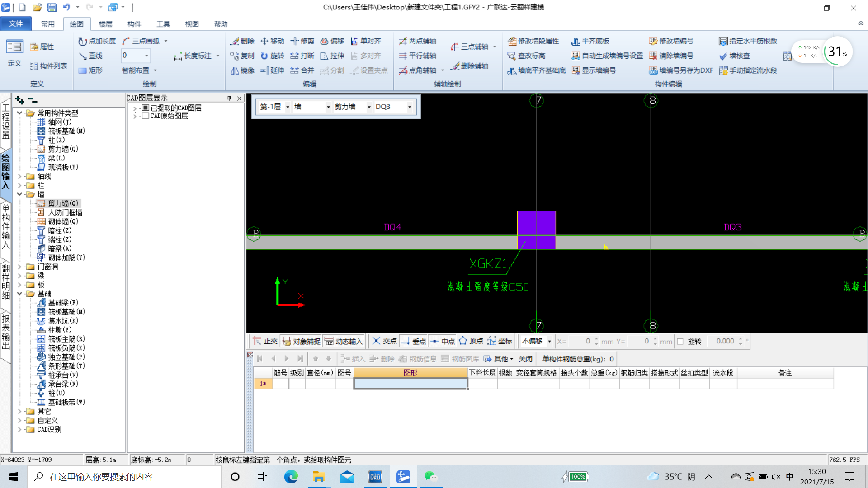
Task: Expand the 门窗洞 tree node
Action: (x=19, y=267)
